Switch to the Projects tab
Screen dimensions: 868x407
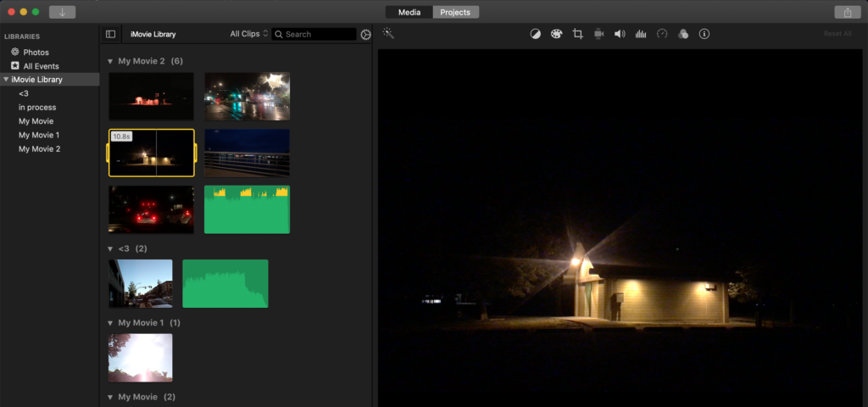pos(456,12)
